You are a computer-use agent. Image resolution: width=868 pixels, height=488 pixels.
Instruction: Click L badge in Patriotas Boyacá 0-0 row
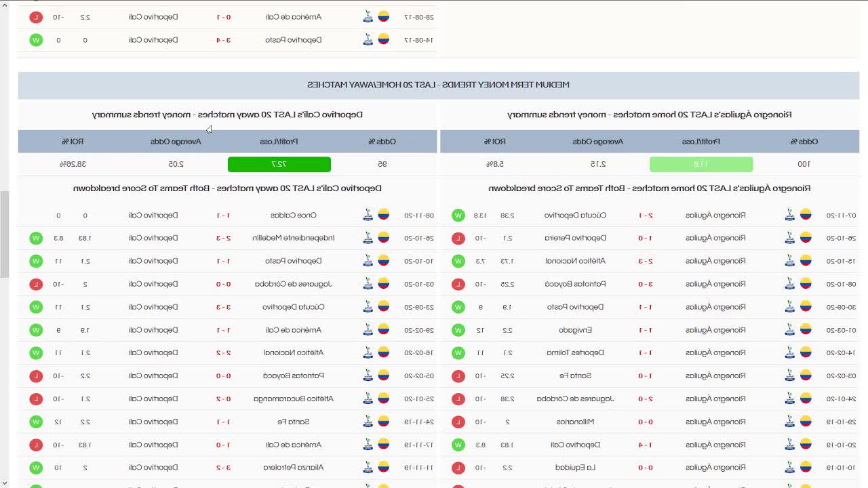pyautogui.click(x=37, y=375)
